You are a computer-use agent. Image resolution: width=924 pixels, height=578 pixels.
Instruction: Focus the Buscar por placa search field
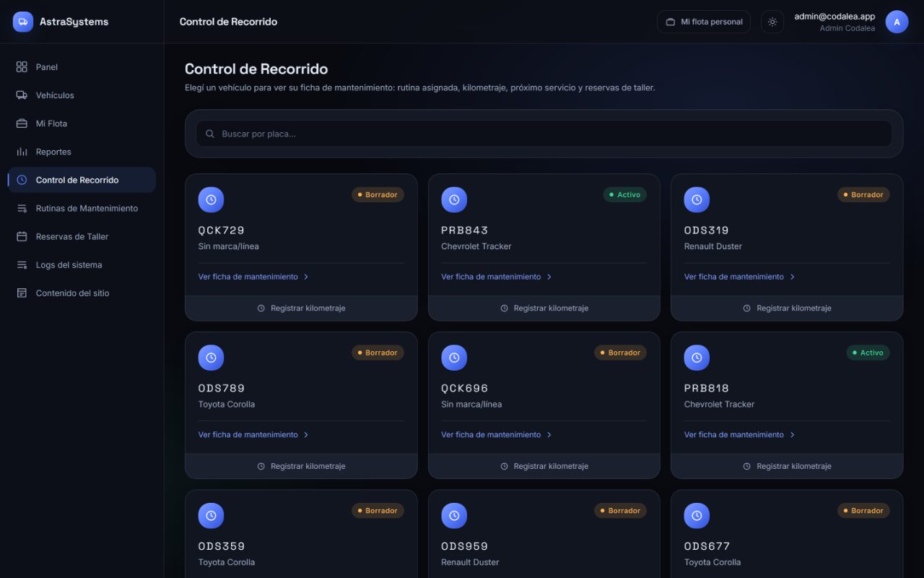544,134
